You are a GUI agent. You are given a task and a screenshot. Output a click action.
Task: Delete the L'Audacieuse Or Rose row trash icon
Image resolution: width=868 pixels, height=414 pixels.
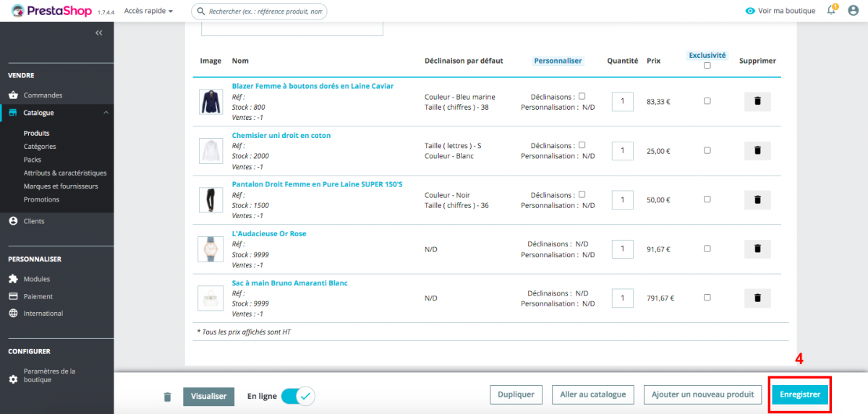coord(757,249)
